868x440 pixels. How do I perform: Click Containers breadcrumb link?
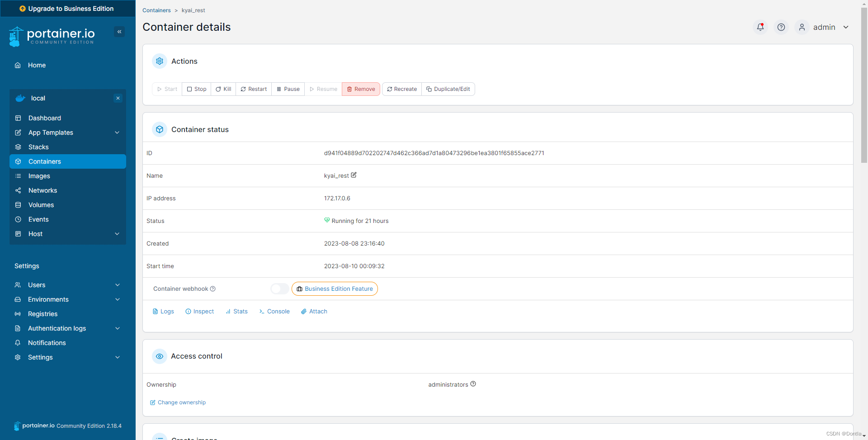coord(156,10)
